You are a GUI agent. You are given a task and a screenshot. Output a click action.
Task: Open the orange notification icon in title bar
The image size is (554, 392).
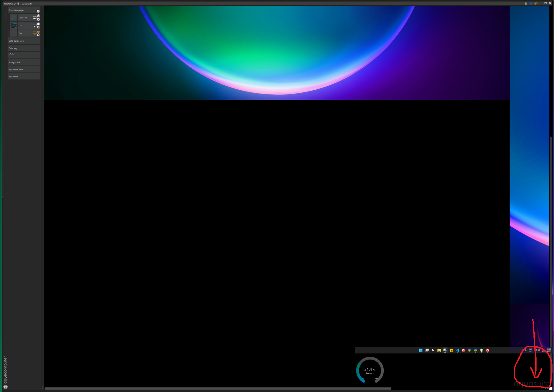536,4
